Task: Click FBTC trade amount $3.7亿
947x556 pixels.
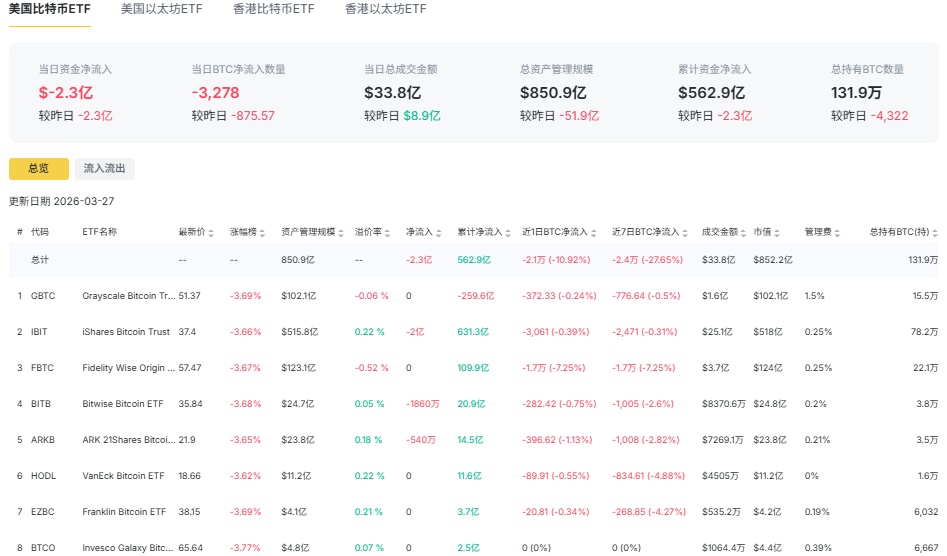Action: pyautogui.click(x=715, y=368)
